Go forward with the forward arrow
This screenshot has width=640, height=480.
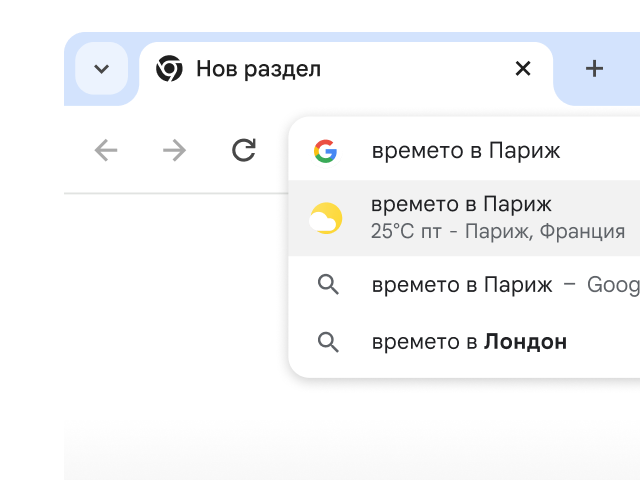pyautogui.click(x=174, y=150)
